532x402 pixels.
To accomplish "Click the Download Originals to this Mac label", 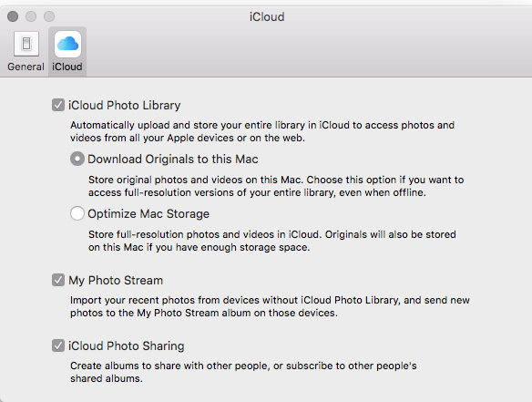I will [173, 159].
